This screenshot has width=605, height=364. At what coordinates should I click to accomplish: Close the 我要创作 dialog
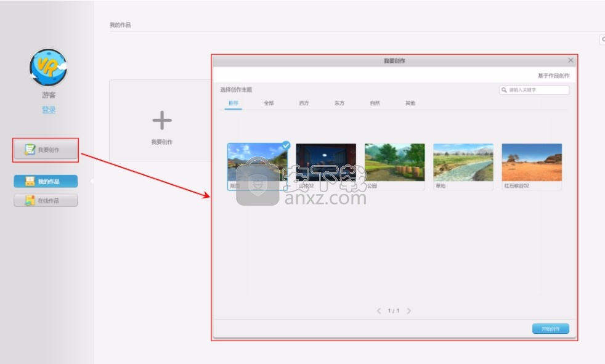tap(570, 60)
